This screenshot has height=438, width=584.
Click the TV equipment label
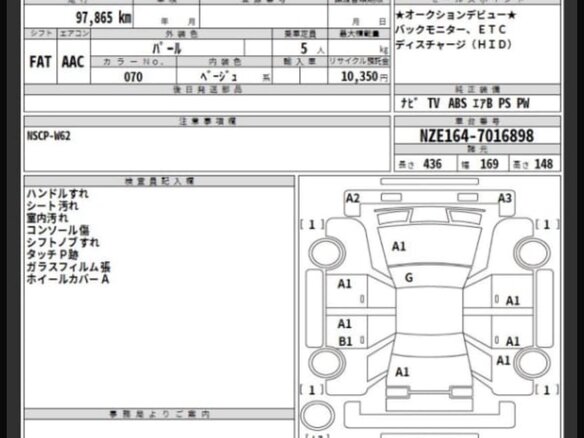[x=434, y=103]
